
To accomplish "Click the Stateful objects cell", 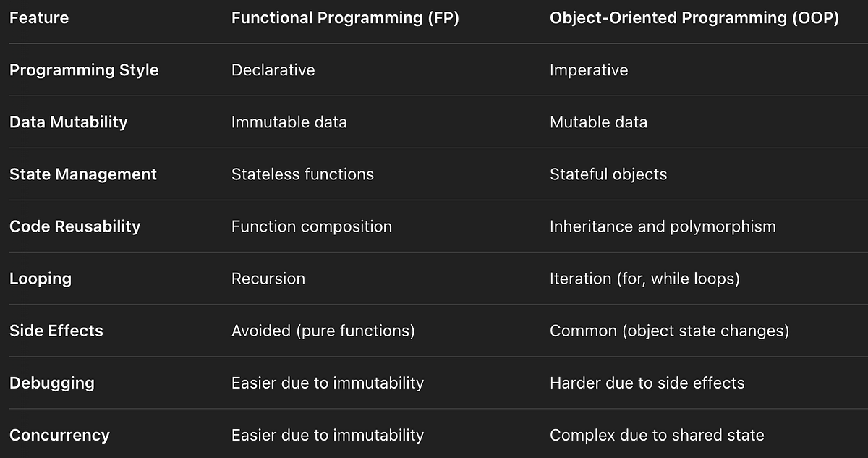I will click(608, 174).
